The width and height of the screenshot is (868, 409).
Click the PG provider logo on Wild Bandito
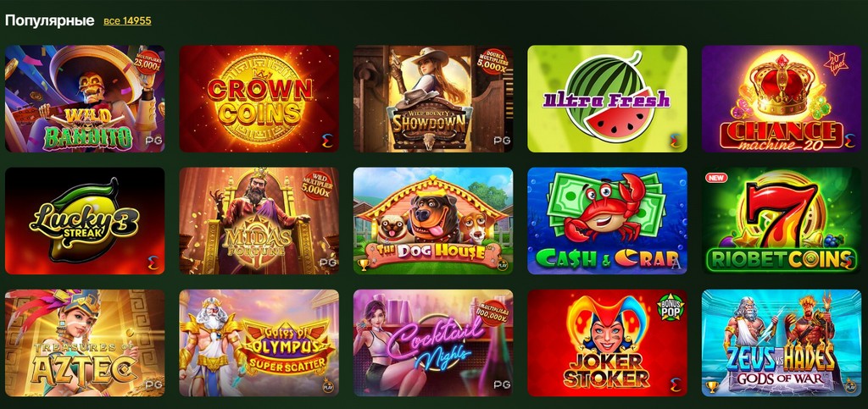[x=154, y=141]
